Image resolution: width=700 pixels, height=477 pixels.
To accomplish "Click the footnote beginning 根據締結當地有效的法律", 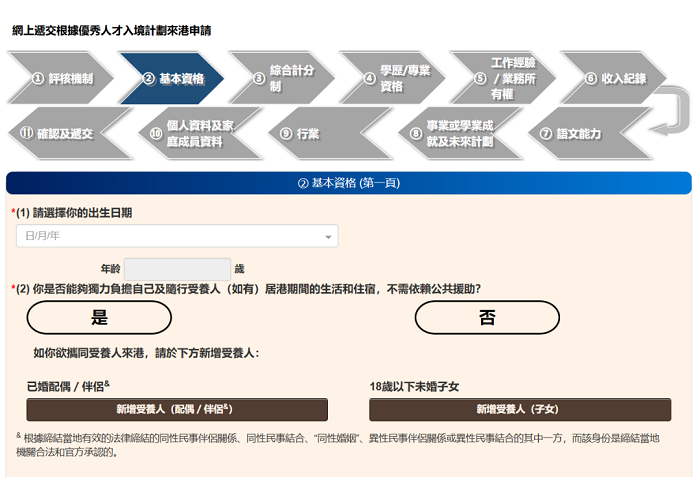I will [x=338, y=445].
